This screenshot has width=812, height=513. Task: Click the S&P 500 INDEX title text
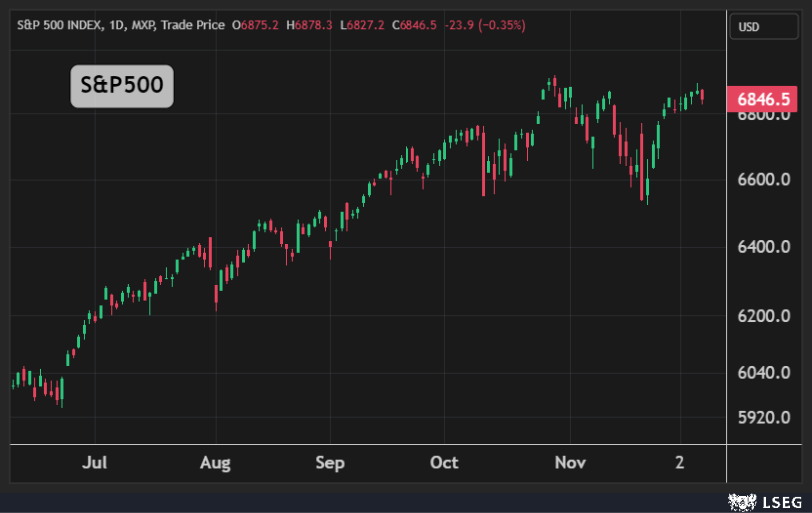(x=58, y=24)
